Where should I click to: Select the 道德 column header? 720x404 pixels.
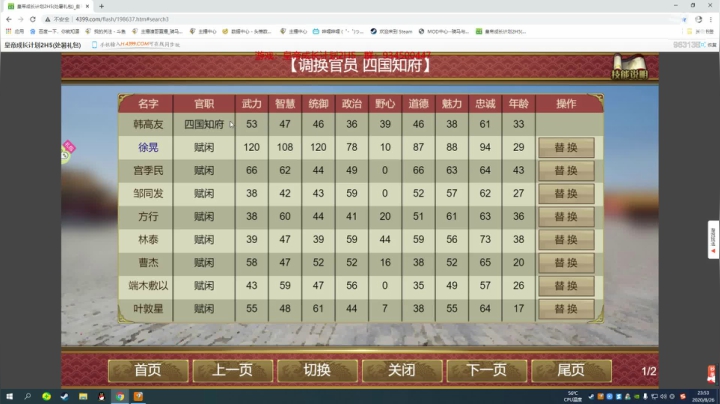418,104
